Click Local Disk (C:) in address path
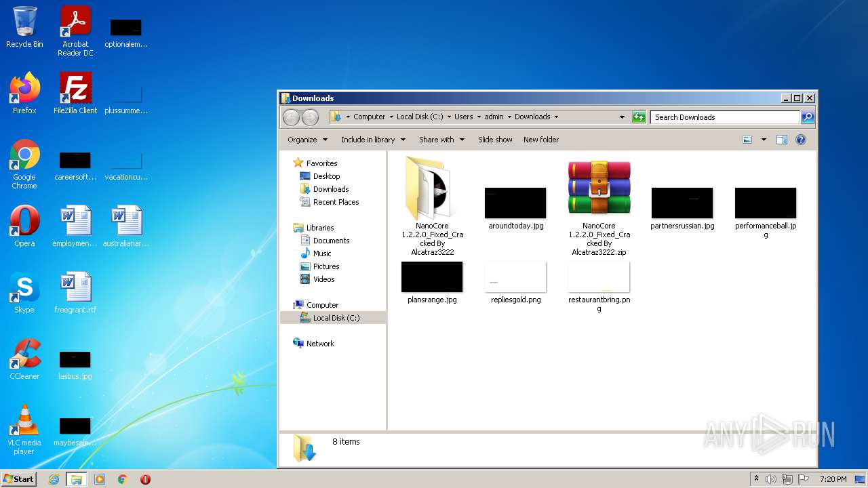This screenshot has height=488, width=868. coord(420,117)
